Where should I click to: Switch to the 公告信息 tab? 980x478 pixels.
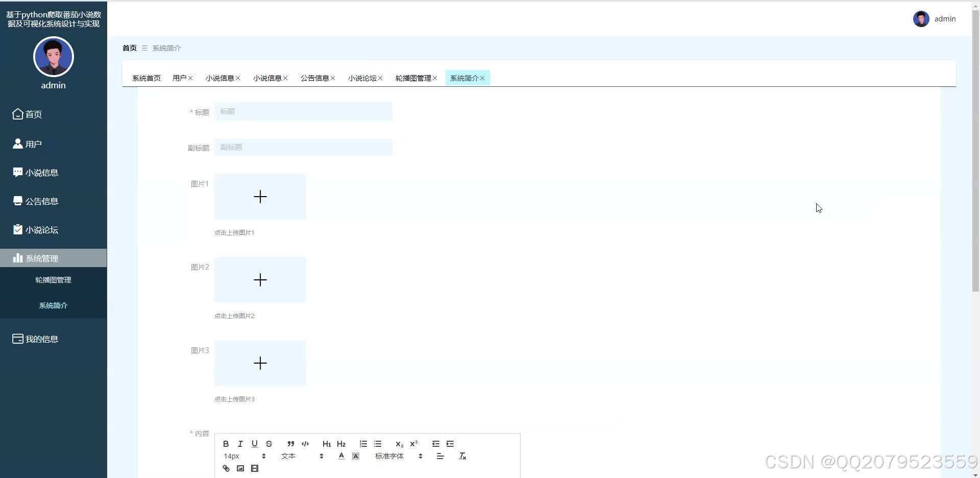(x=315, y=78)
